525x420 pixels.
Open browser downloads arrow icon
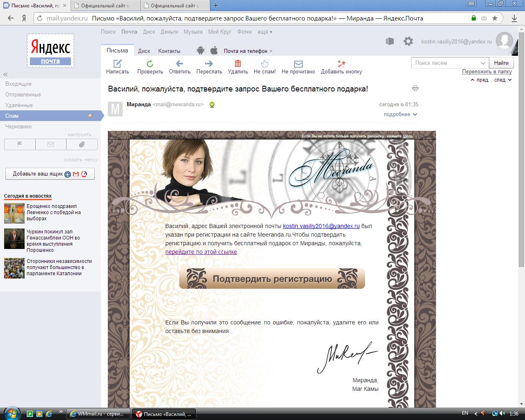click(x=514, y=18)
